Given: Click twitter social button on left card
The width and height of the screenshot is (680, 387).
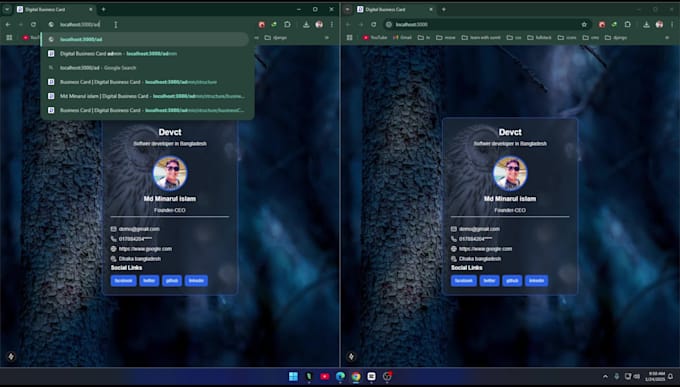Looking at the screenshot, I should coord(149,281).
